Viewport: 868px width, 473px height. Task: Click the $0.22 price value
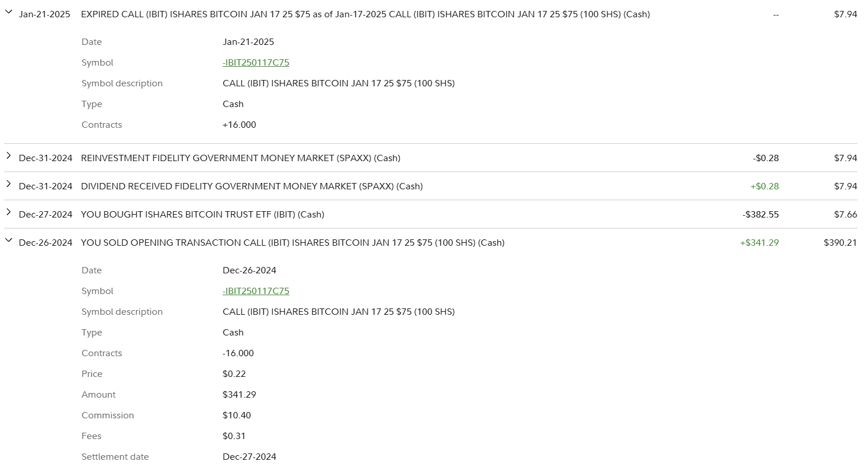[x=234, y=374]
